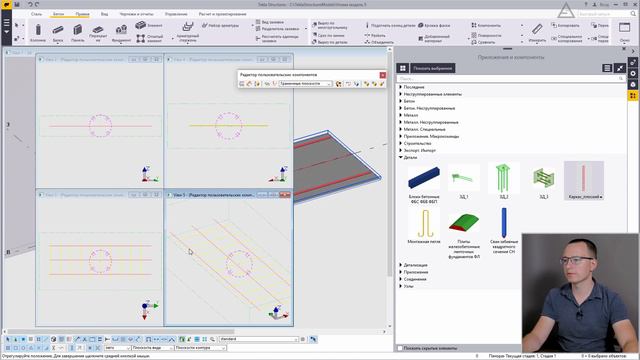Click Подогнать конец детали tool
The height and width of the screenshot is (360, 640).
pyautogui.click(x=390, y=25)
